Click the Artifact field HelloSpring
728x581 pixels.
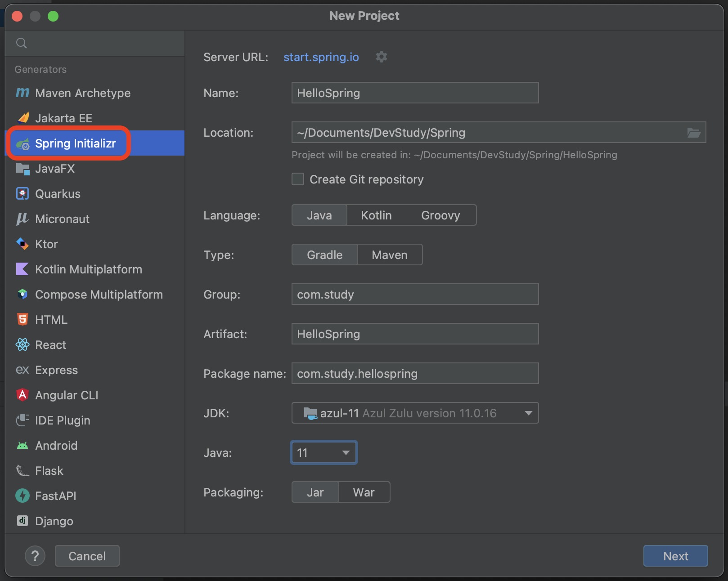[x=415, y=334]
